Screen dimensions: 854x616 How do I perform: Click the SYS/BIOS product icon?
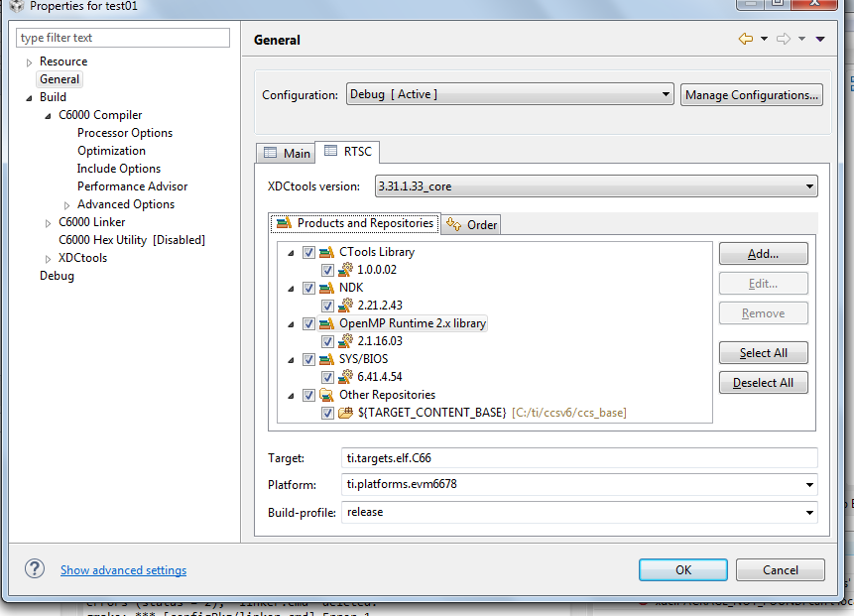(x=326, y=359)
